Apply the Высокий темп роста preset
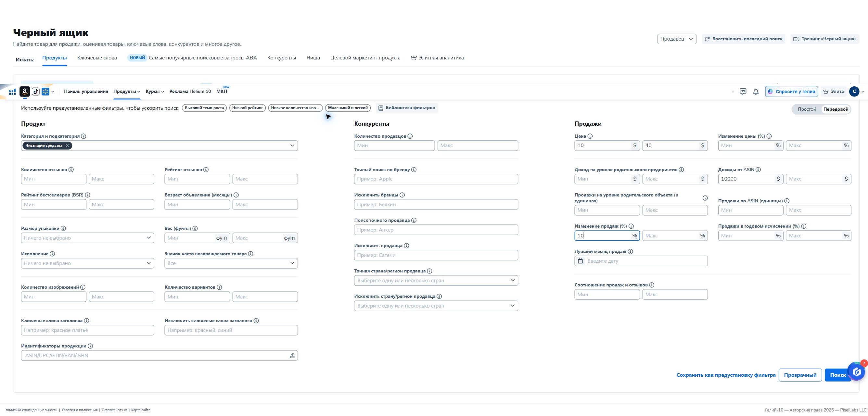Image resolution: width=868 pixels, height=416 pixels. (205, 108)
